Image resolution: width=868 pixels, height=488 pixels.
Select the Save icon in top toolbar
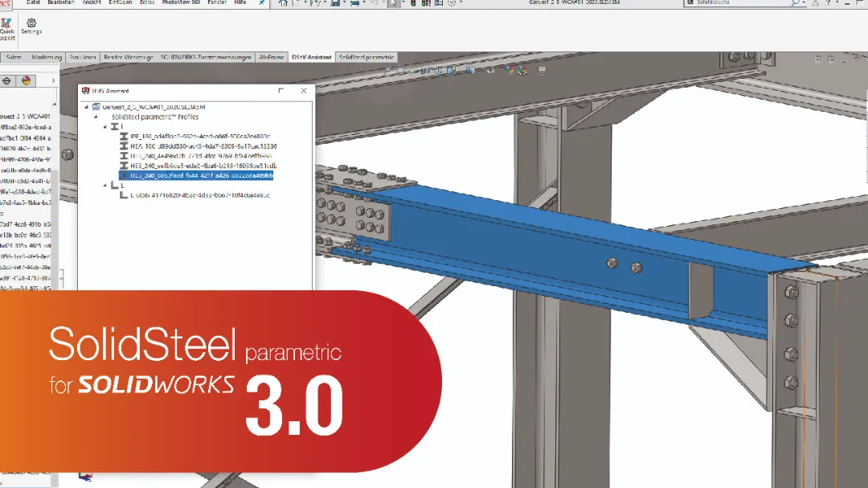pyautogui.click(x=337, y=4)
